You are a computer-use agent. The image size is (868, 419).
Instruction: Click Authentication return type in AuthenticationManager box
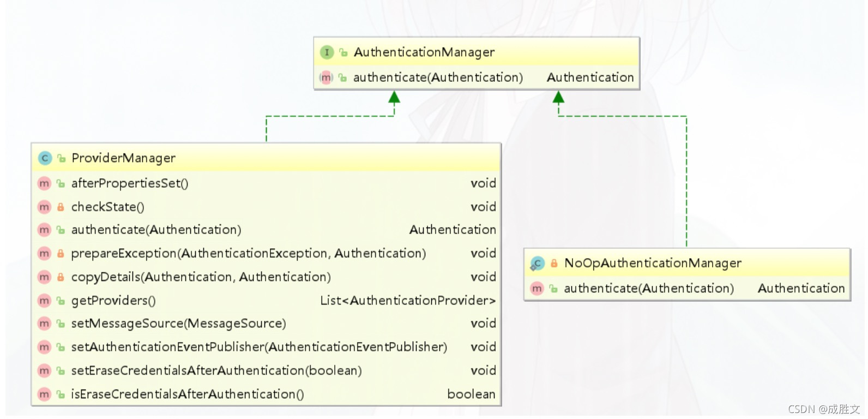click(x=590, y=77)
